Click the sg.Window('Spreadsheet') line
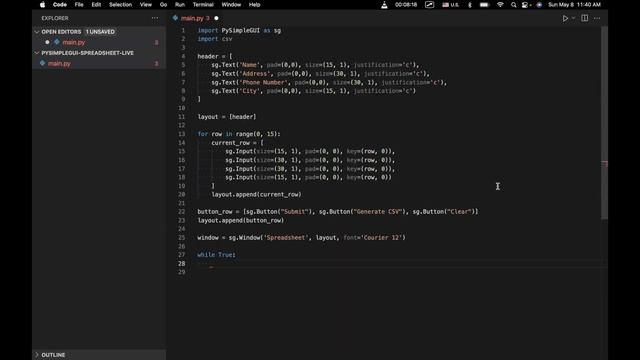The image size is (640, 360). [x=301, y=238]
